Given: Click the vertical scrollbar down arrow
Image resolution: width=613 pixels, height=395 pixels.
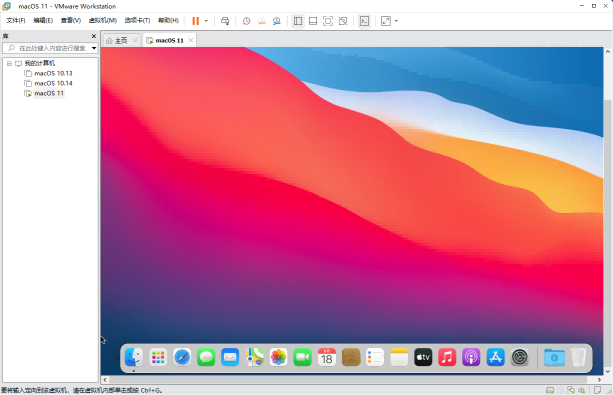Looking at the screenshot, I should (608, 371).
